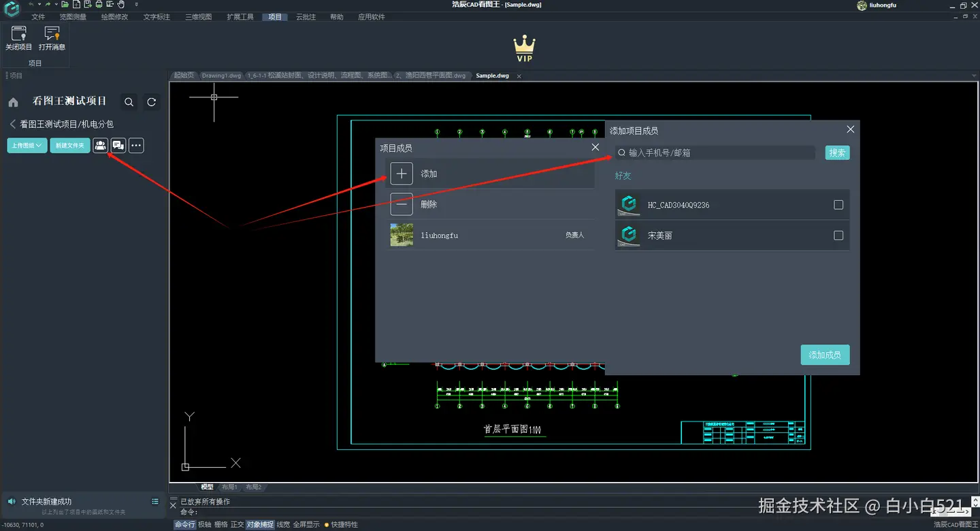
Task: Open the project chat messages icon
Action: (x=118, y=145)
